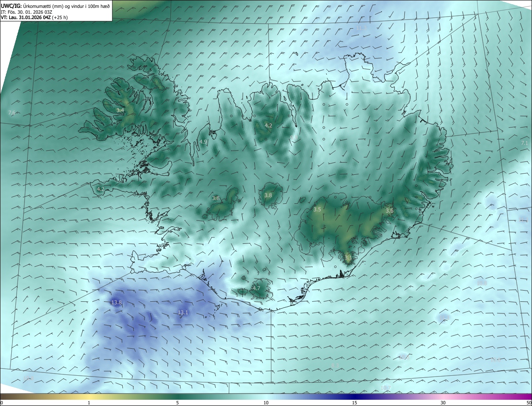The height and width of the screenshot is (406, 532).
Task: Click the 3.4 value in the Westfjords
Action: pyautogui.click(x=120, y=110)
